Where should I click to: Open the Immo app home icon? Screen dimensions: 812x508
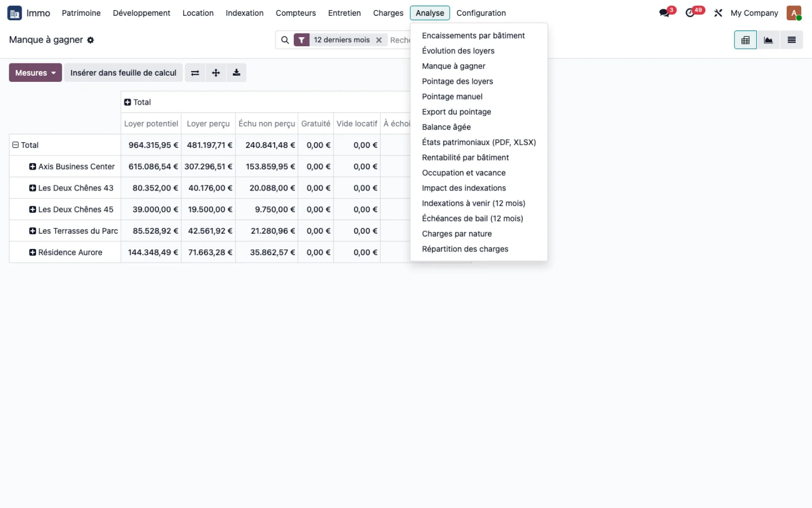(x=14, y=13)
